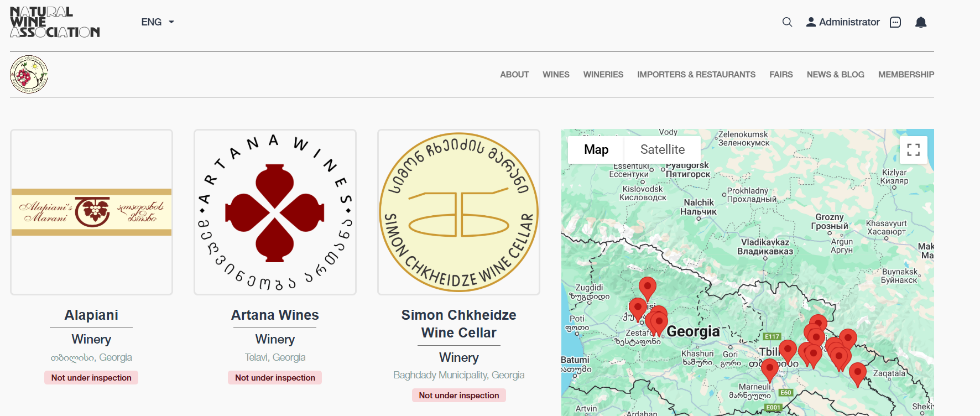Switch map to Satellite view
Image resolution: width=980 pixels, height=416 pixels.
663,149
